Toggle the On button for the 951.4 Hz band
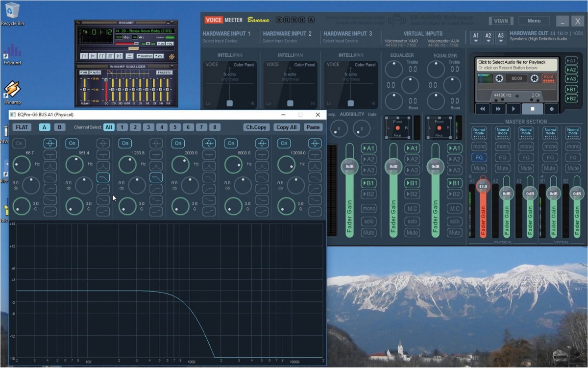This screenshot has height=368, width=588. (x=72, y=143)
